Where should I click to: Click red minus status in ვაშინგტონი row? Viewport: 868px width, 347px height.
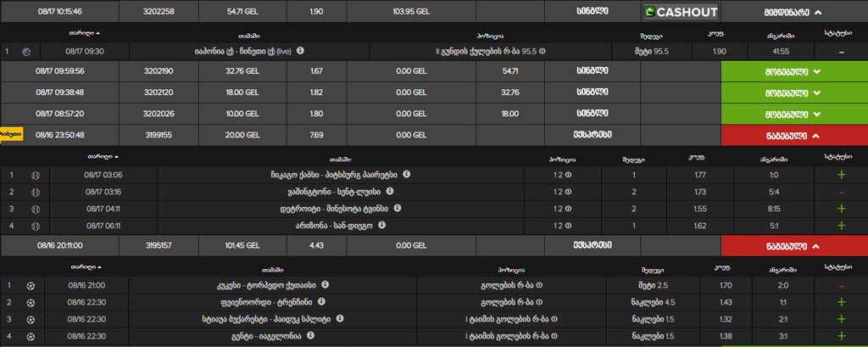coord(842,193)
